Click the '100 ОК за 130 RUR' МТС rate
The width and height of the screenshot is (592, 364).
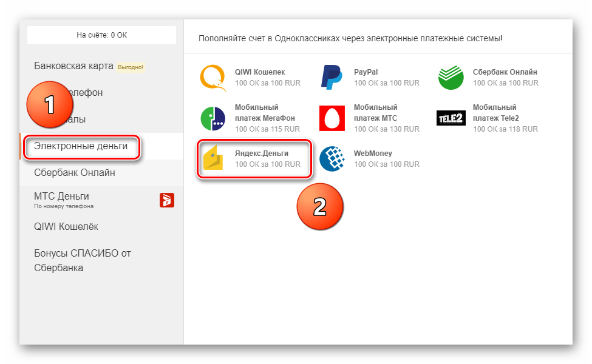[387, 129]
